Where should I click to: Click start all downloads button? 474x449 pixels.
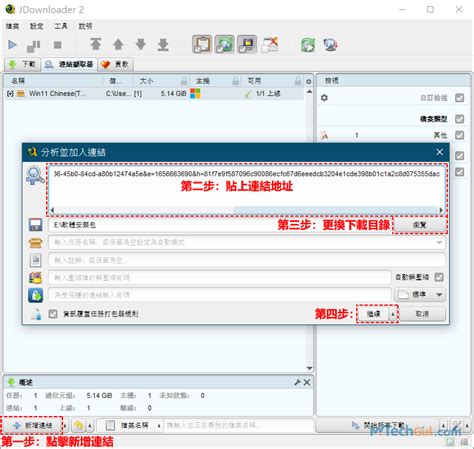[378, 425]
